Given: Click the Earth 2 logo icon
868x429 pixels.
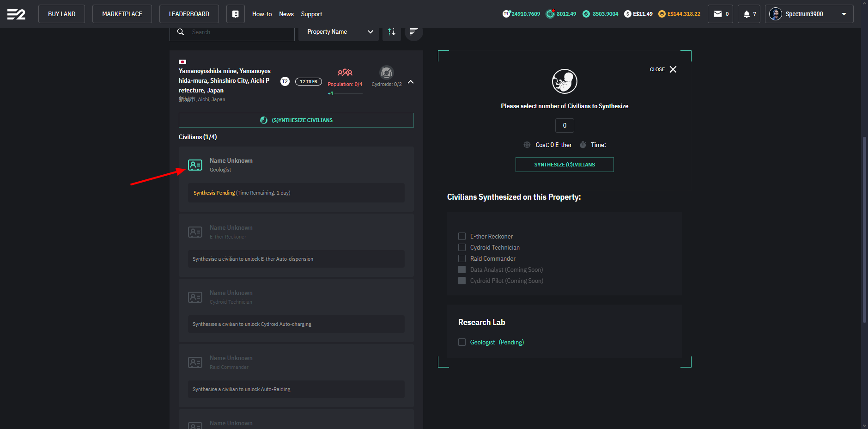Looking at the screenshot, I should pos(16,14).
